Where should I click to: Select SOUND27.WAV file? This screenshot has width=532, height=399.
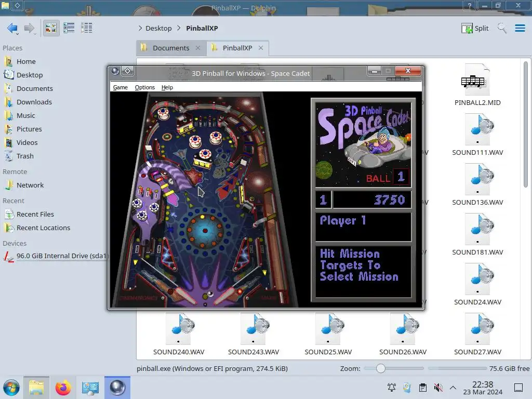point(477,334)
